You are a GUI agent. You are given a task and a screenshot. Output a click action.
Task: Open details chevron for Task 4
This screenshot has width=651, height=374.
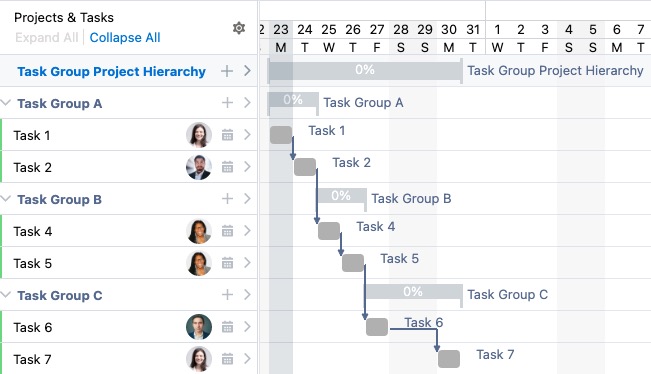coord(247,230)
